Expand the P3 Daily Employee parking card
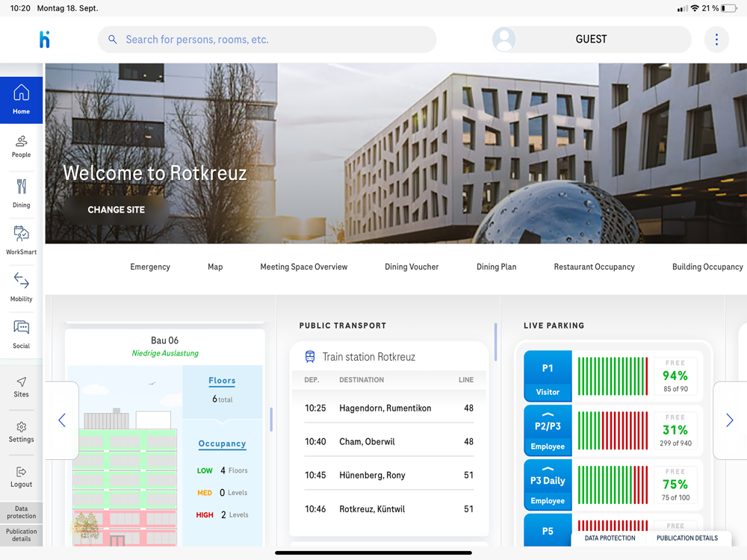747x560 pixels. pyautogui.click(x=548, y=485)
